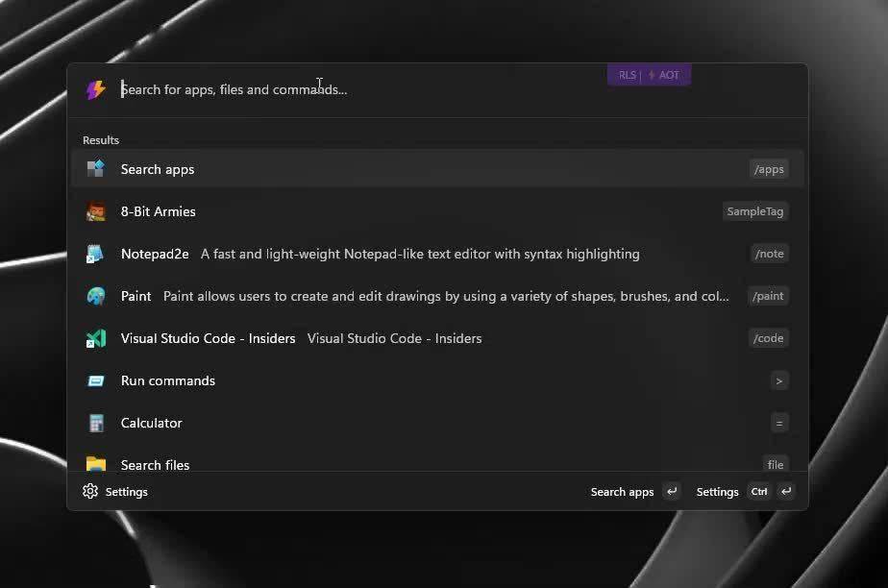Click the Search files folder icon
Image resolution: width=888 pixels, height=588 pixels.
(x=95, y=464)
